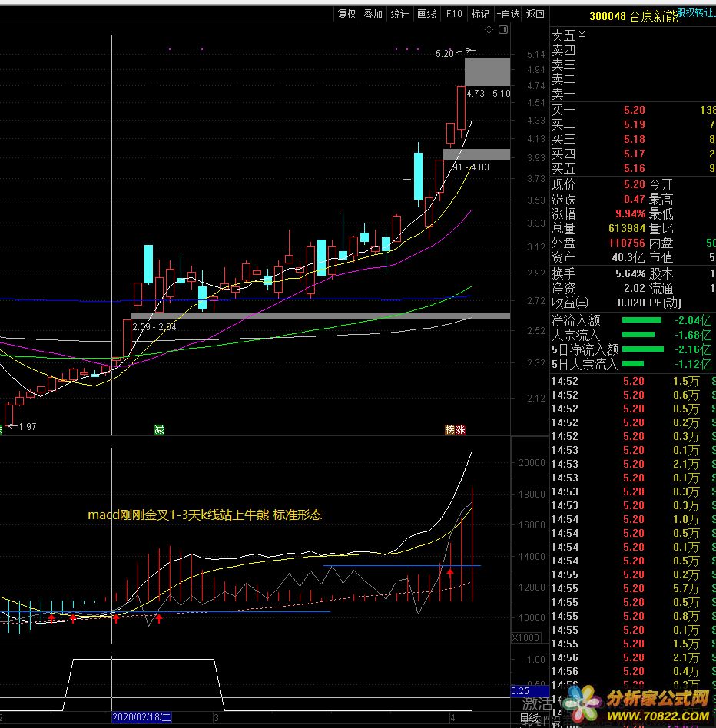Click the 涨 badge icon below the chart
This screenshot has height=728, width=716.
[x=460, y=430]
